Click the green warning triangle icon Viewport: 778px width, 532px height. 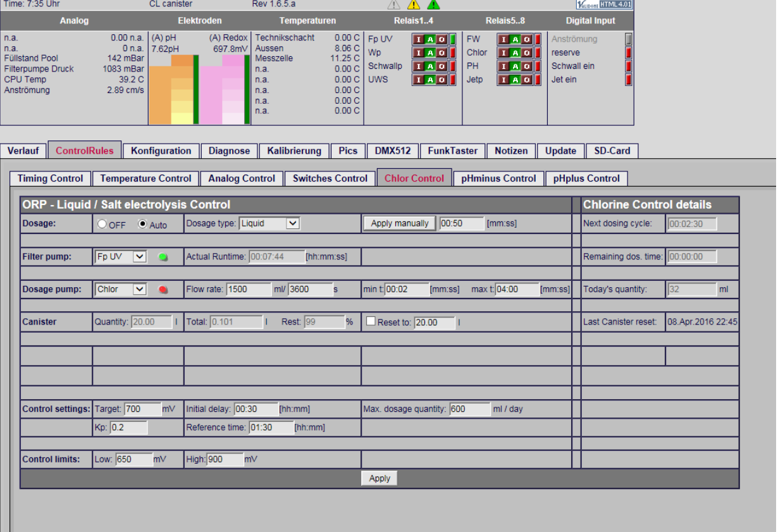tap(433, 4)
